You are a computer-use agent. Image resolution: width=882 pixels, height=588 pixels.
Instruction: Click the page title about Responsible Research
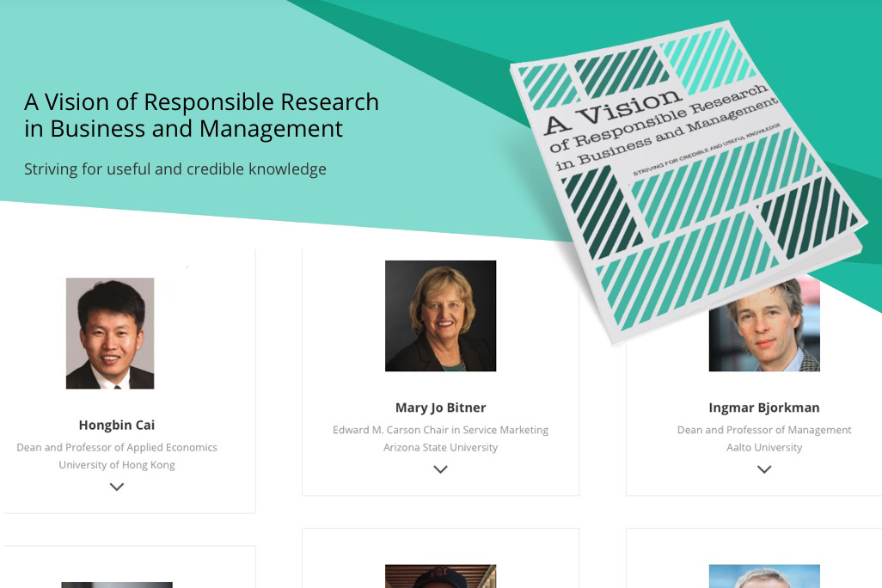click(201, 115)
